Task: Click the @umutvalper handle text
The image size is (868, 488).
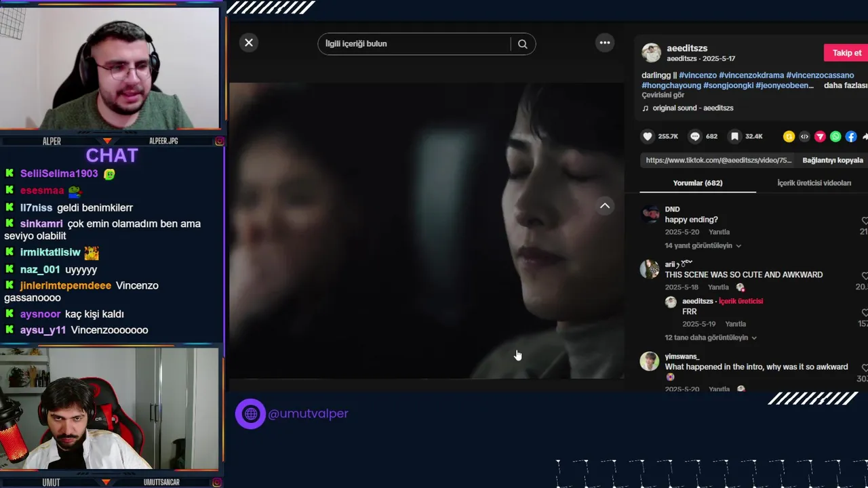Action: pyautogui.click(x=308, y=413)
